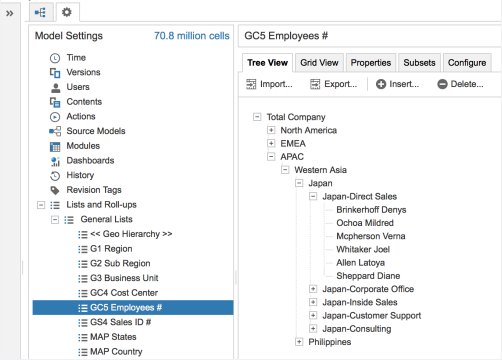Collapse the Lists and Roll-ups section
The image size is (502, 360).
tap(41, 205)
